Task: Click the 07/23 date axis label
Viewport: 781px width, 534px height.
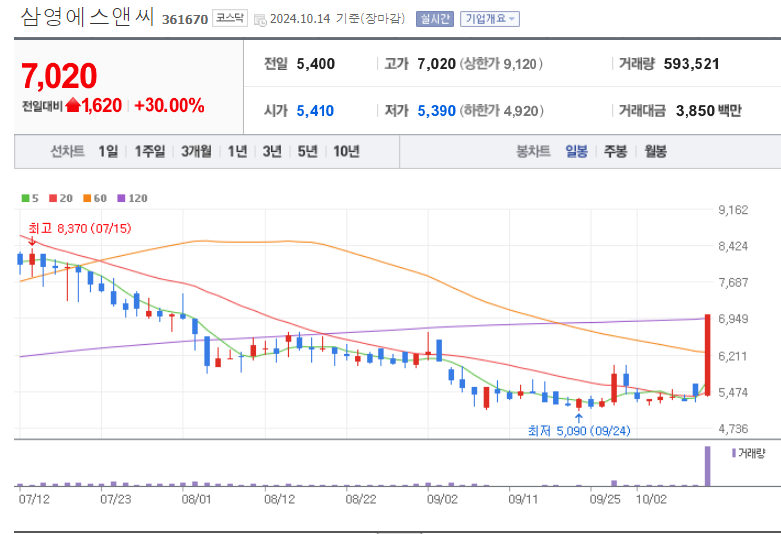Action: (x=116, y=499)
